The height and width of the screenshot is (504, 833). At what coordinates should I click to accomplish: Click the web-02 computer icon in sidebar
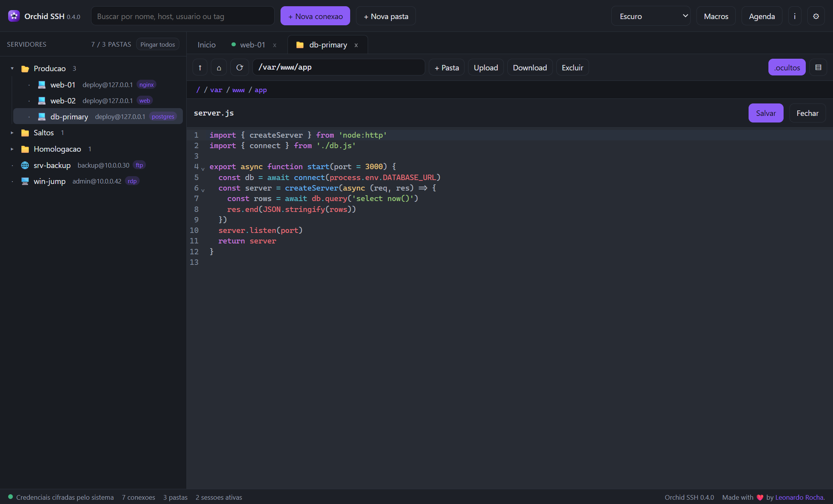(42, 100)
